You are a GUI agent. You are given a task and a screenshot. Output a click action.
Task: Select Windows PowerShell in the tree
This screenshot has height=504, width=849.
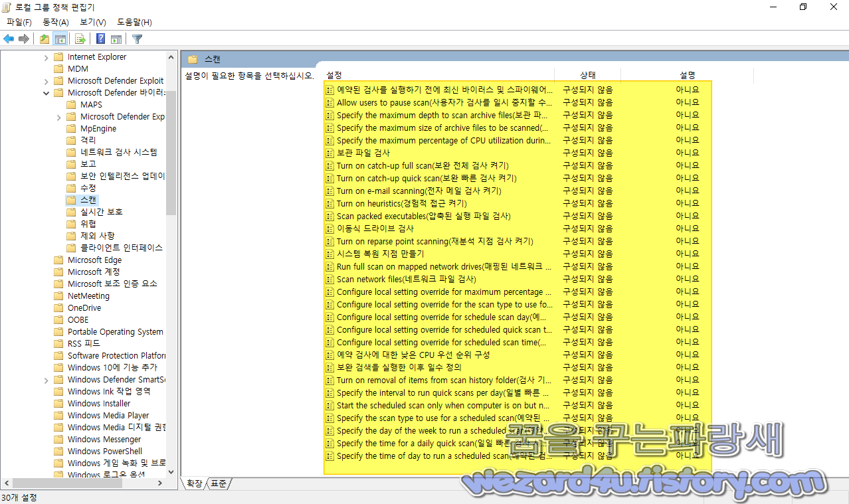tap(104, 452)
